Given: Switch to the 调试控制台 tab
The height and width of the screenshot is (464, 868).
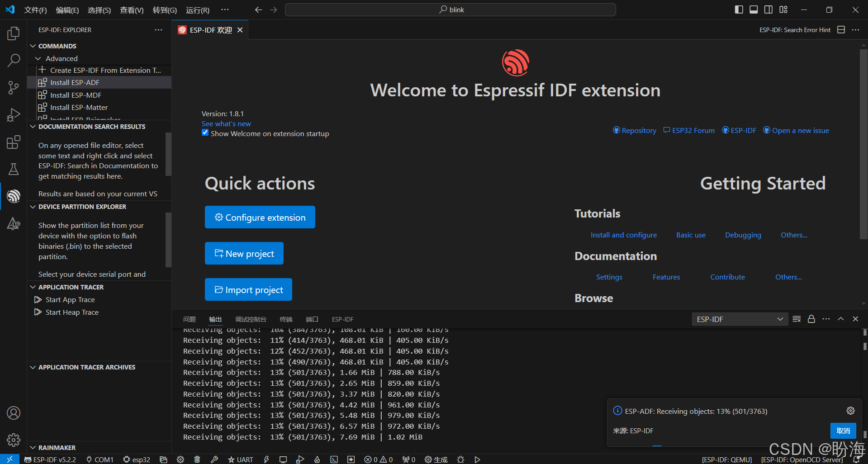Looking at the screenshot, I should coord(251,319).
